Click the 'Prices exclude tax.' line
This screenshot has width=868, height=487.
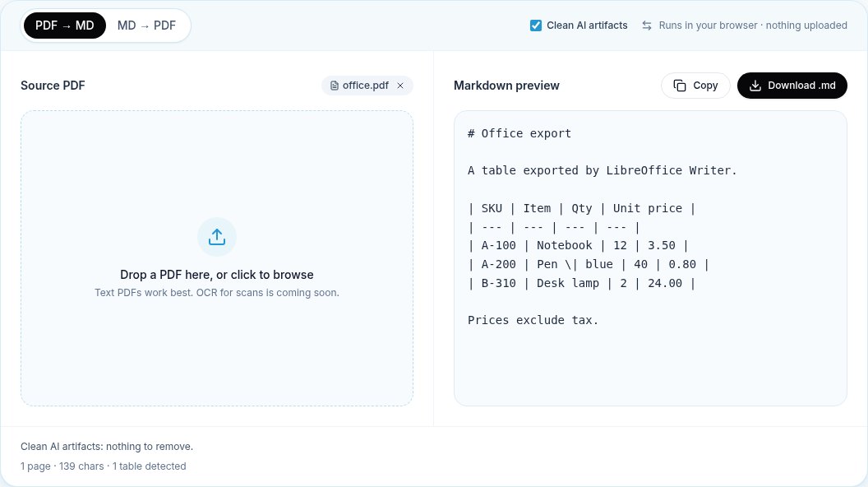(x=533, y=320)
